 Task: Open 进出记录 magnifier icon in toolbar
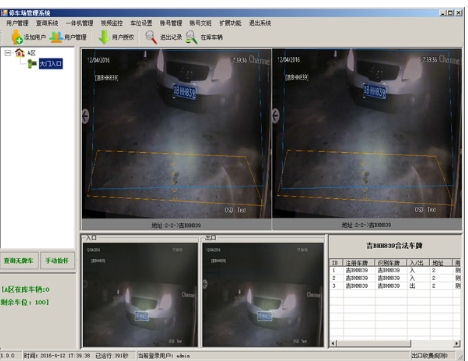[151, 37]
